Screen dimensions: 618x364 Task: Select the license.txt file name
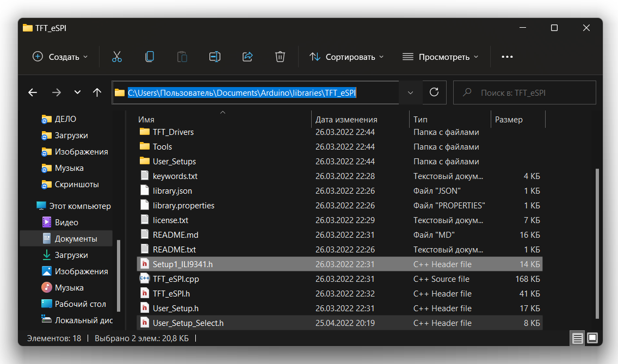point(170,220)
